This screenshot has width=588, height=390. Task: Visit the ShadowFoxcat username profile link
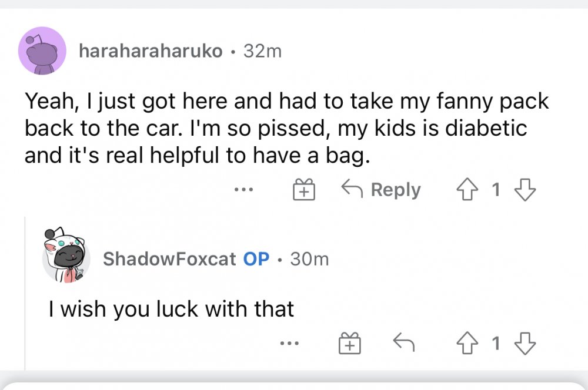pyautogui.click(x=169, y=258)
